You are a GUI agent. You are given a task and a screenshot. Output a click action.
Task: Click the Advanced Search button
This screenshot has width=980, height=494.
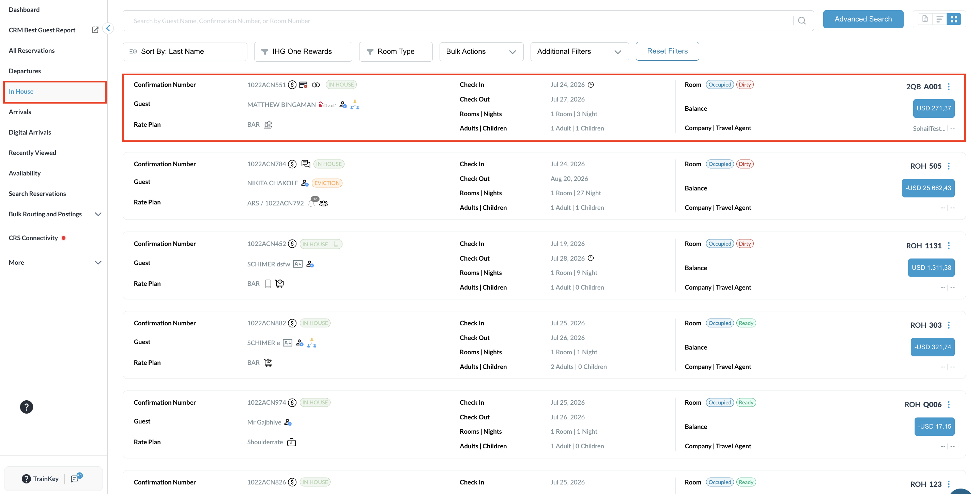(x=863, y=19)
